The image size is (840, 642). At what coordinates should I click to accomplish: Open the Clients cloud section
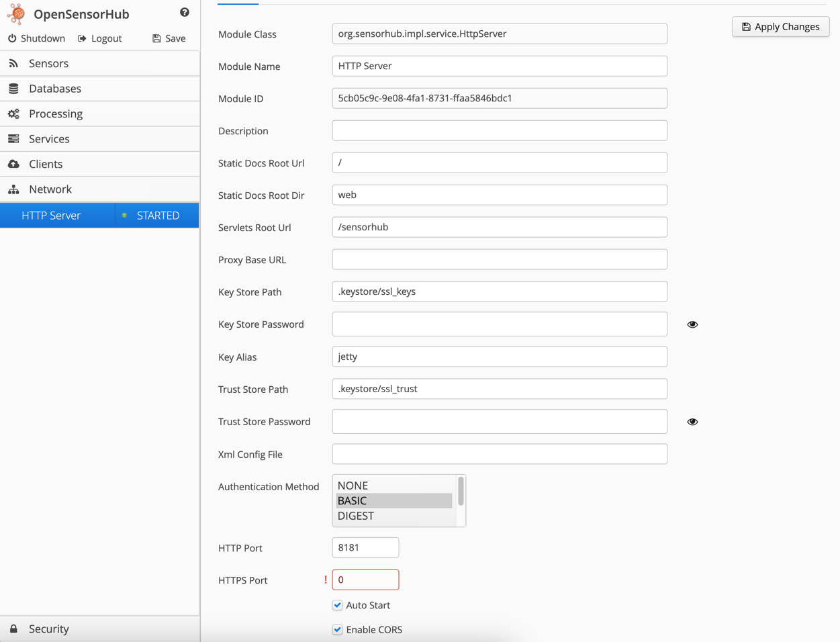(45, 164)
